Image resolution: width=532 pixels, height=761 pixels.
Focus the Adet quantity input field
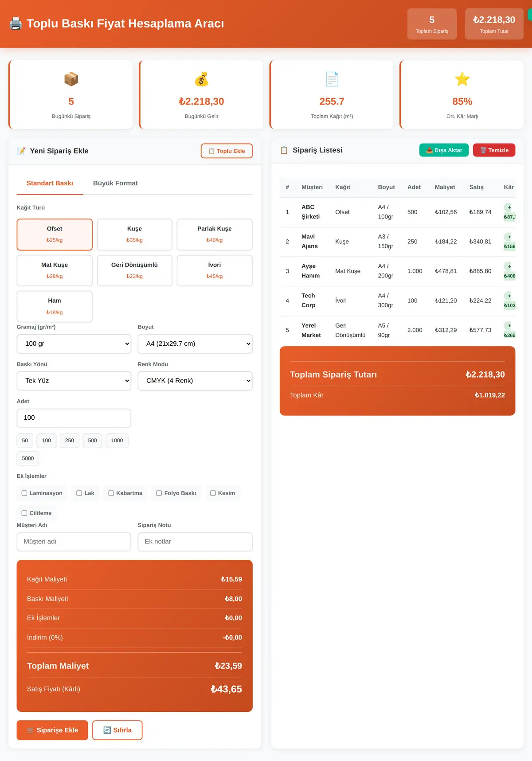pyautogui.click(x=74, y=418)
